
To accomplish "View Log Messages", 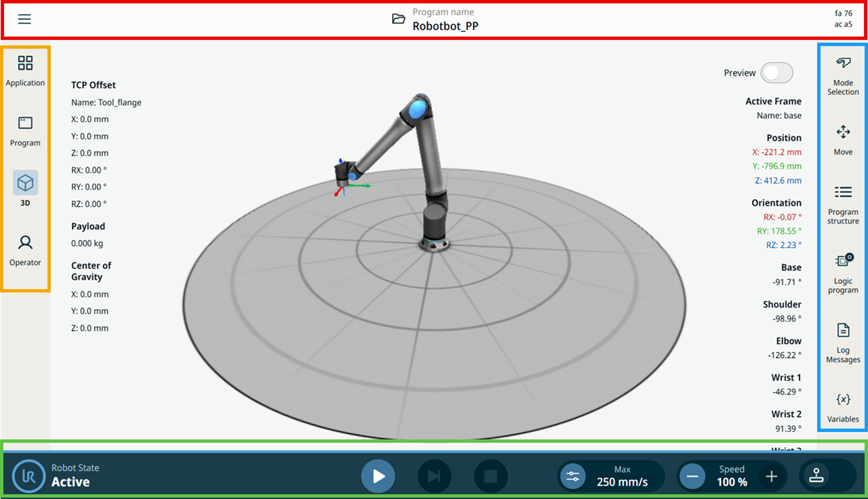I will (x=843, y=342).
